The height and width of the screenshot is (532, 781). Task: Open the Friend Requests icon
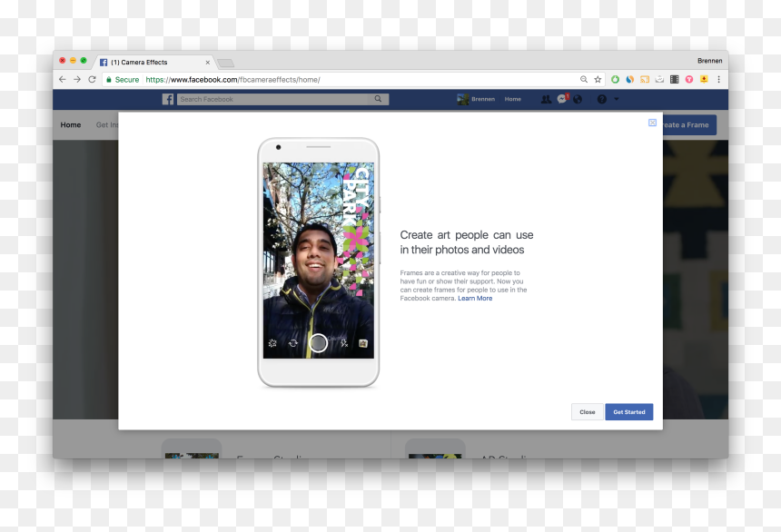(546, 99)
